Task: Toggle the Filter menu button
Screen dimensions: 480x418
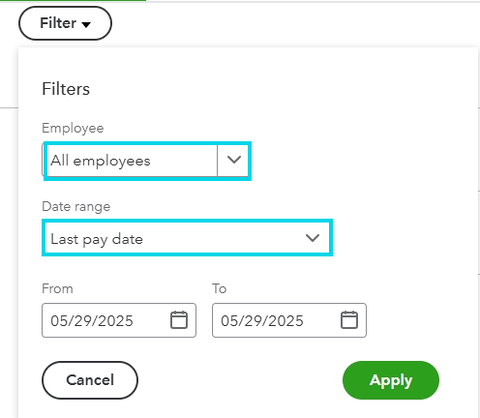Action: tap(65, 23)
